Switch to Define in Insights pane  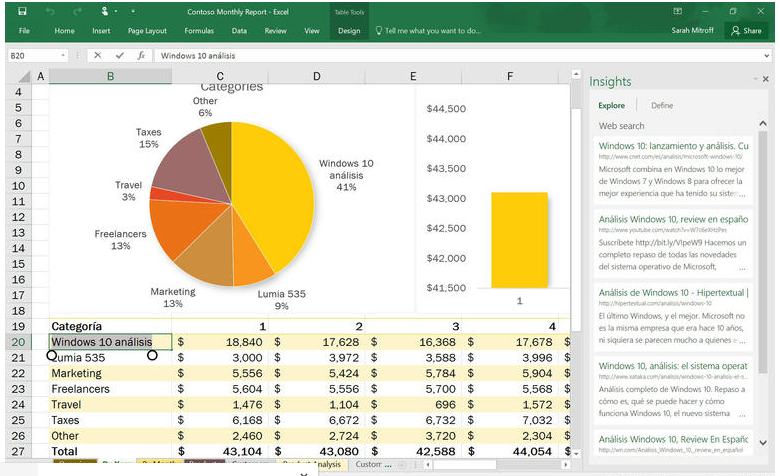(662, 105)
